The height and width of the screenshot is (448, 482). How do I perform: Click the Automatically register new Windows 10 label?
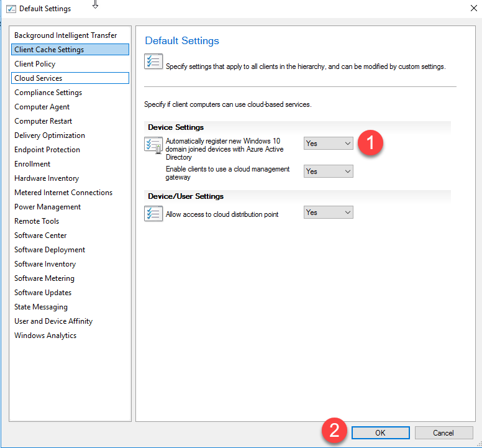[x=225, y=149]
